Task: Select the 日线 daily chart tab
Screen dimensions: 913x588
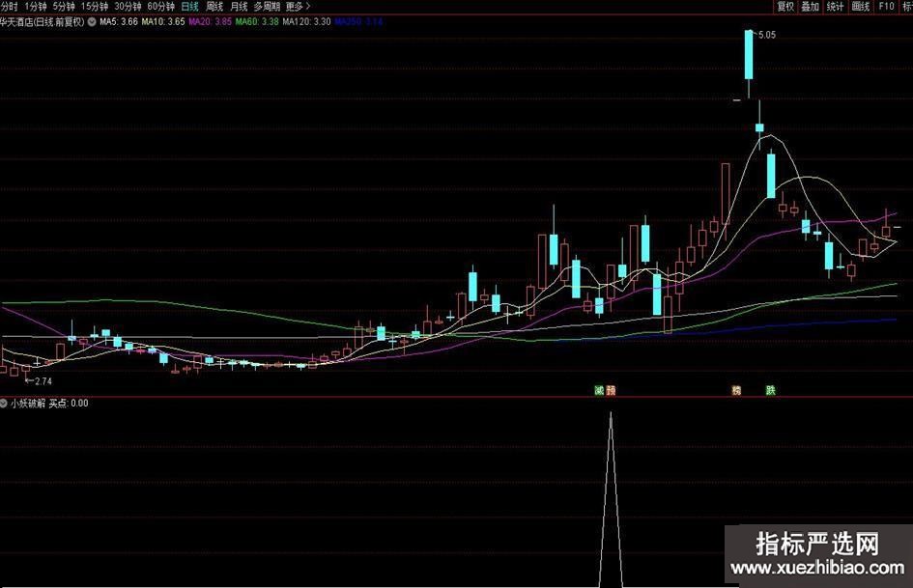Action: pyautogui.click(x=189, y=6)
